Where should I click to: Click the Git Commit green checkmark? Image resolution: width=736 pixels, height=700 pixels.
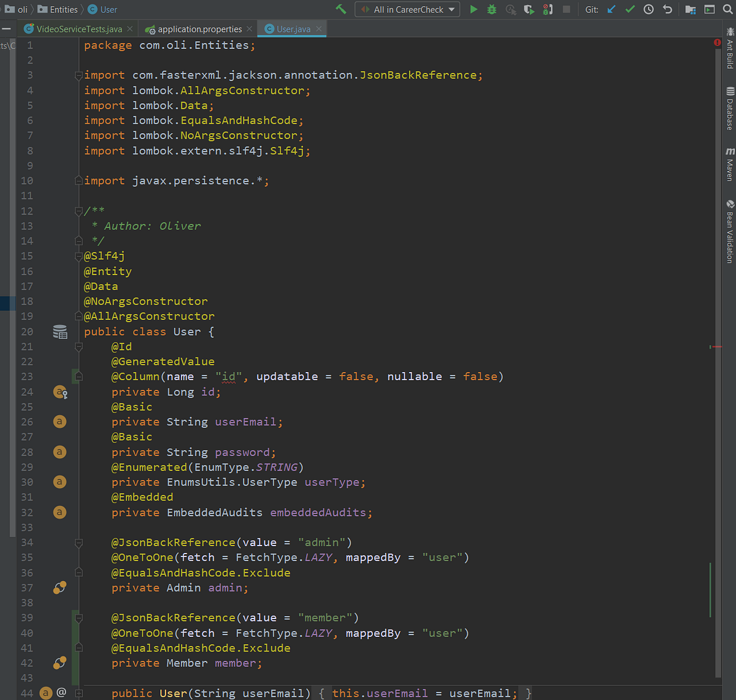click(x=630, y=9)
